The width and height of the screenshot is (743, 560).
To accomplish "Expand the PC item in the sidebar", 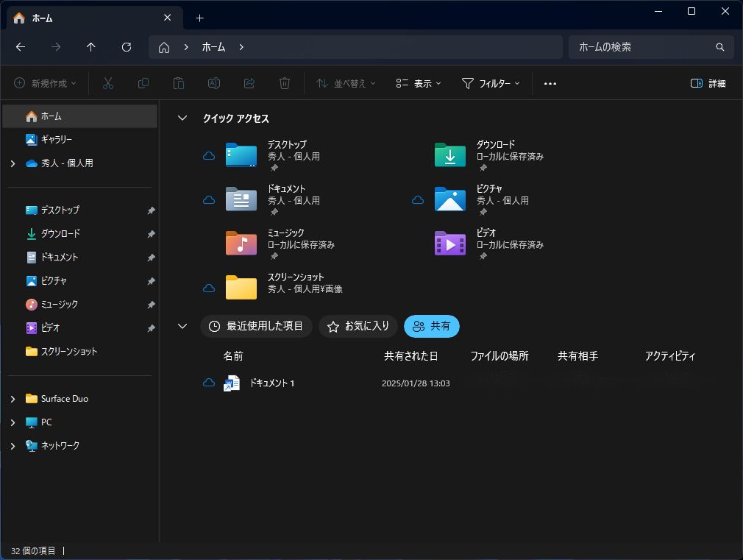I will tap(12, 422).
